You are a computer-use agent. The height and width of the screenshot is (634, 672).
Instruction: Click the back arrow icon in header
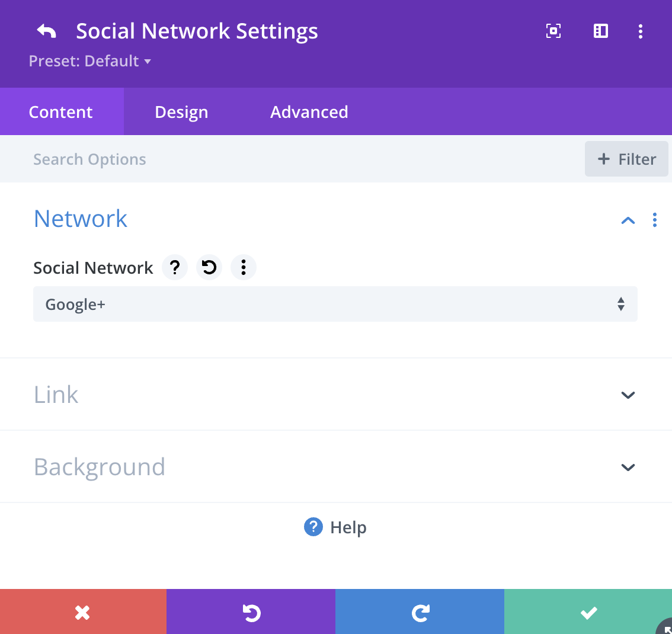point(46,31)
